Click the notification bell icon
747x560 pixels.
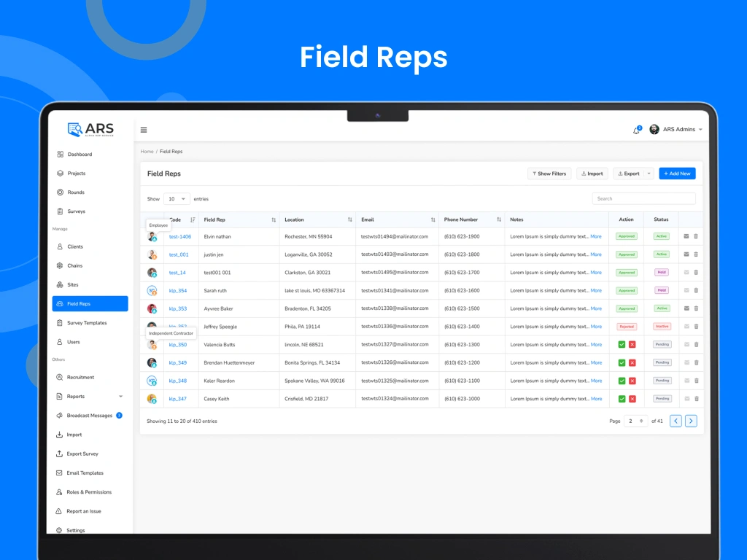point(636,130)
